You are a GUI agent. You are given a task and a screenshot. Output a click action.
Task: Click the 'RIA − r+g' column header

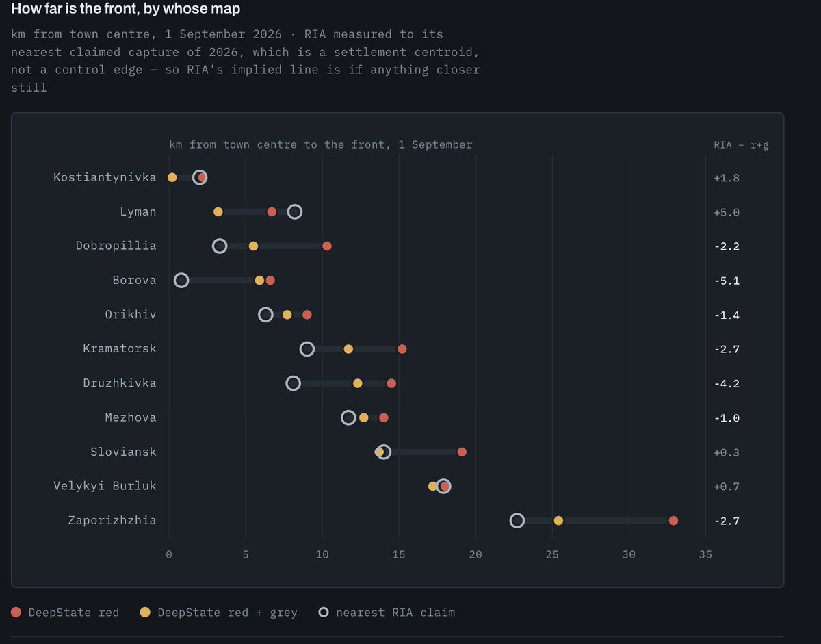740,144
